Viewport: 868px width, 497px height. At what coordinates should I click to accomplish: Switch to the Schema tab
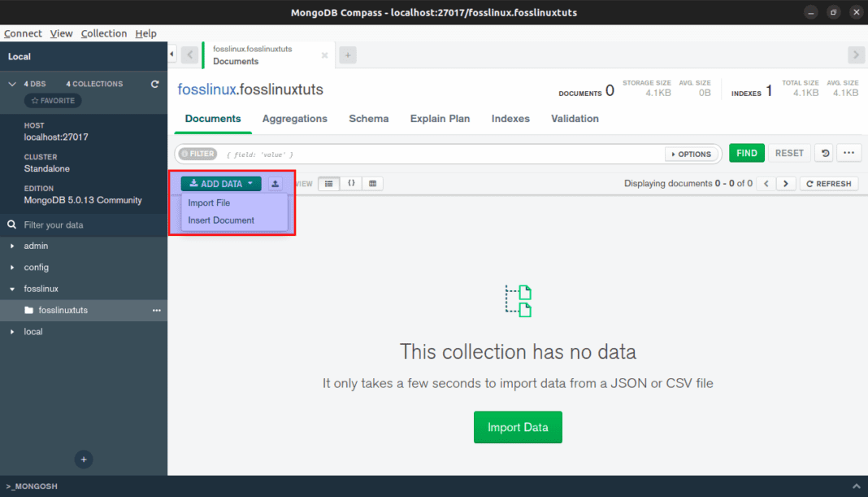[x=368, y=119]
